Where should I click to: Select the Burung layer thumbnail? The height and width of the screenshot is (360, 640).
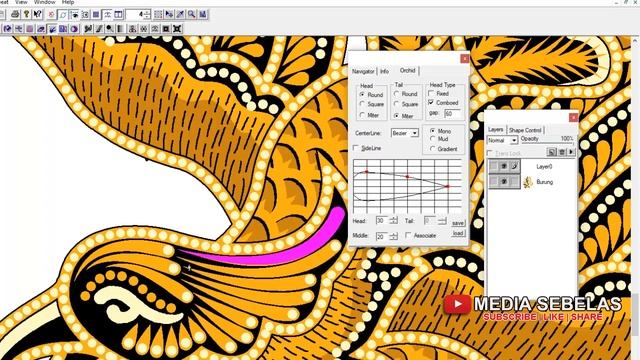[528, 182]
